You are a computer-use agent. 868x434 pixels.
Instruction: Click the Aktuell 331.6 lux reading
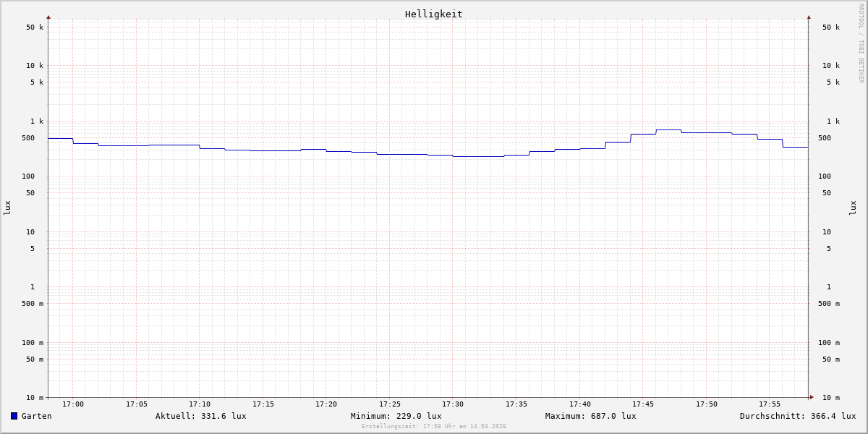200,416
